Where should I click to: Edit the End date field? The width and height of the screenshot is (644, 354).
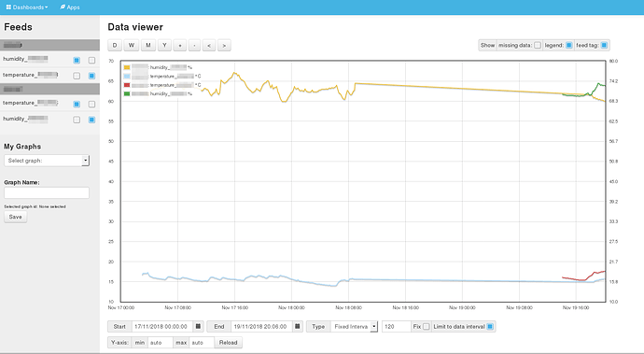261,327
